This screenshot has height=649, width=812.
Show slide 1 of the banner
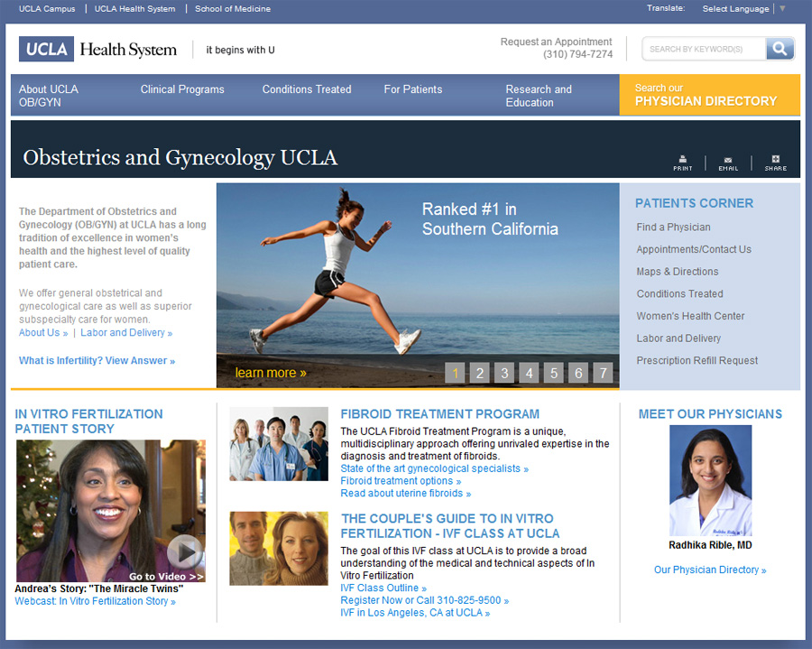[456, 373]
